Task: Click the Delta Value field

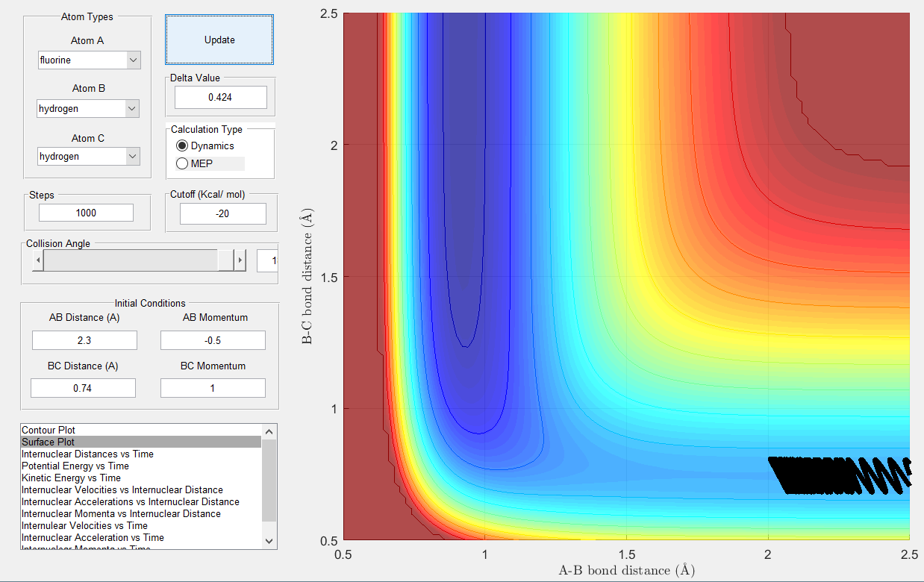Action: coord(221,97)
